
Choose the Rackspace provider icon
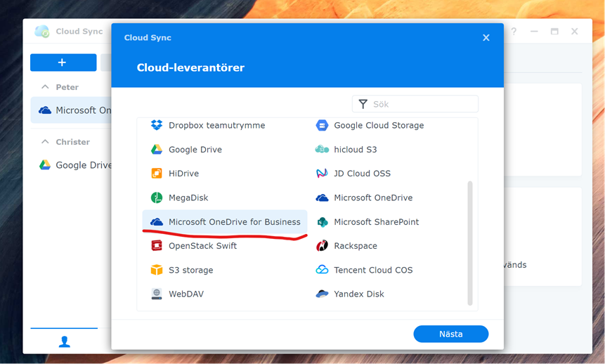(x=322, y=245)
